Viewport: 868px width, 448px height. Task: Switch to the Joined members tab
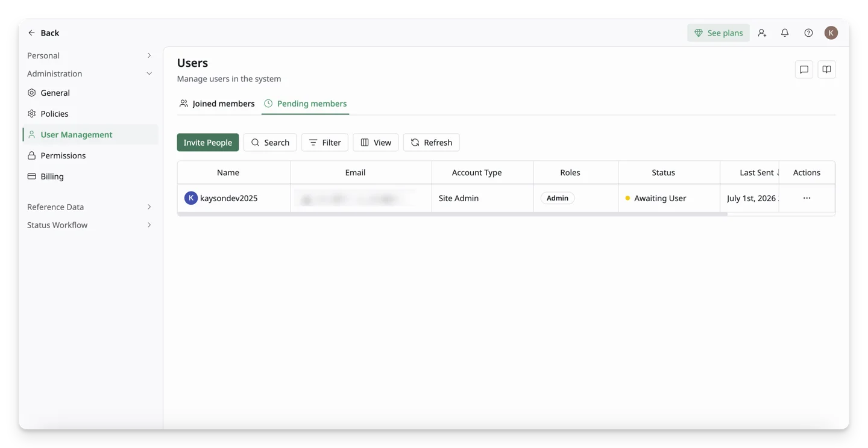[217, 104]
